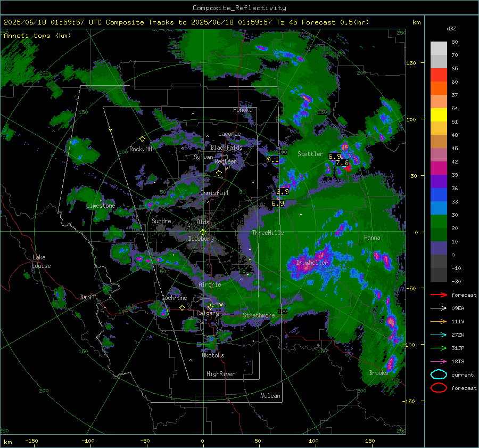The width and height of the screenshot is (479, 448).
Task: Click the dBZ legend heading
Action: click(x=451, y=29)
